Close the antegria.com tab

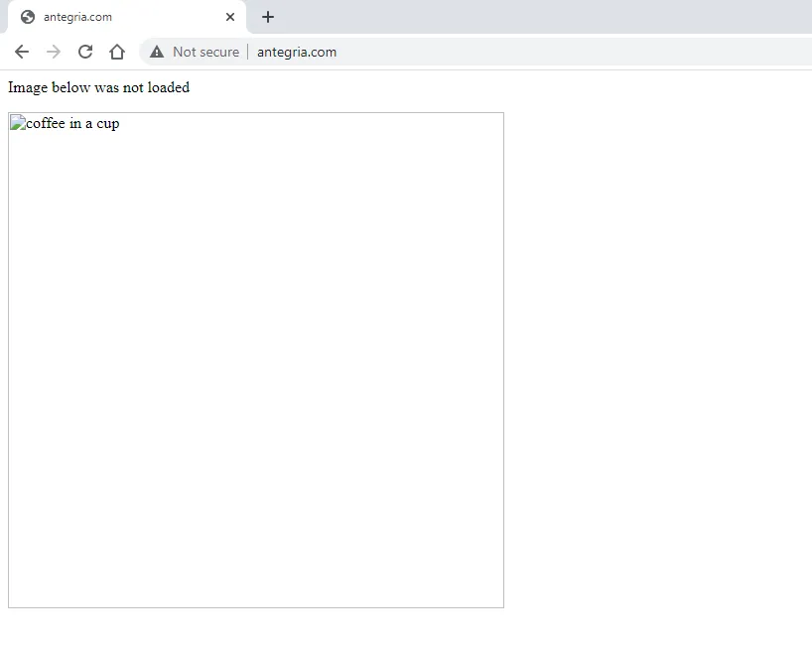pyautogui.click(x=230, y=17)
